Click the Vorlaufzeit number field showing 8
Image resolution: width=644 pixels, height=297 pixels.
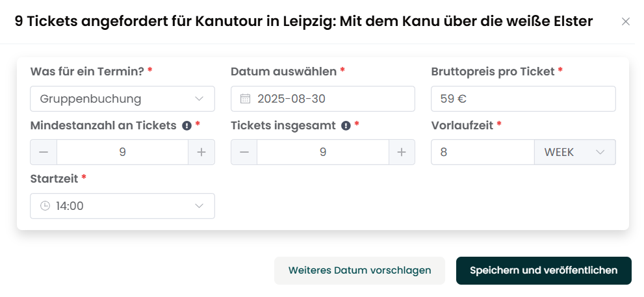pos(483,152)
